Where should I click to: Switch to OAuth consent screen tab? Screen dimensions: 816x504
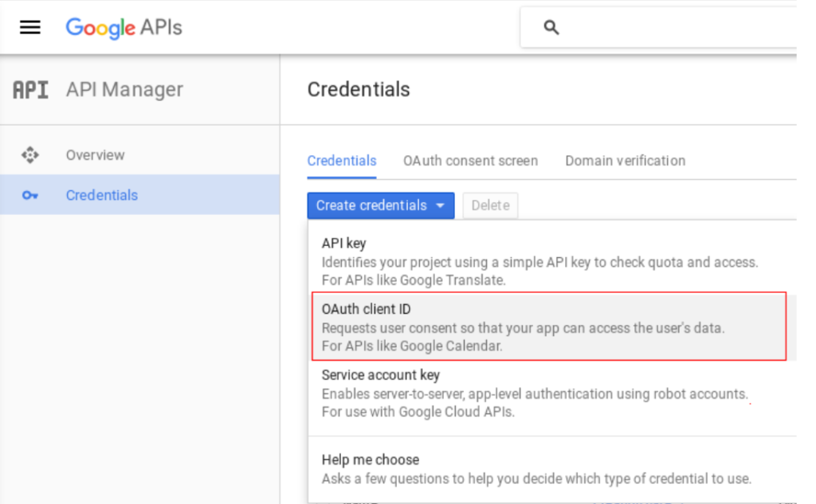click(x=470, y=161)
